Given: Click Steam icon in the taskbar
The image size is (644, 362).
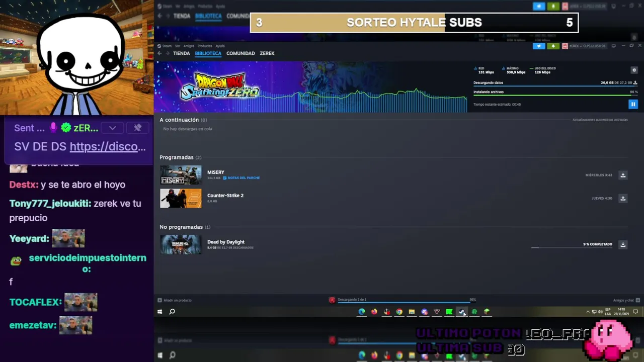Looking at the screenshot, I should point(462,312).
